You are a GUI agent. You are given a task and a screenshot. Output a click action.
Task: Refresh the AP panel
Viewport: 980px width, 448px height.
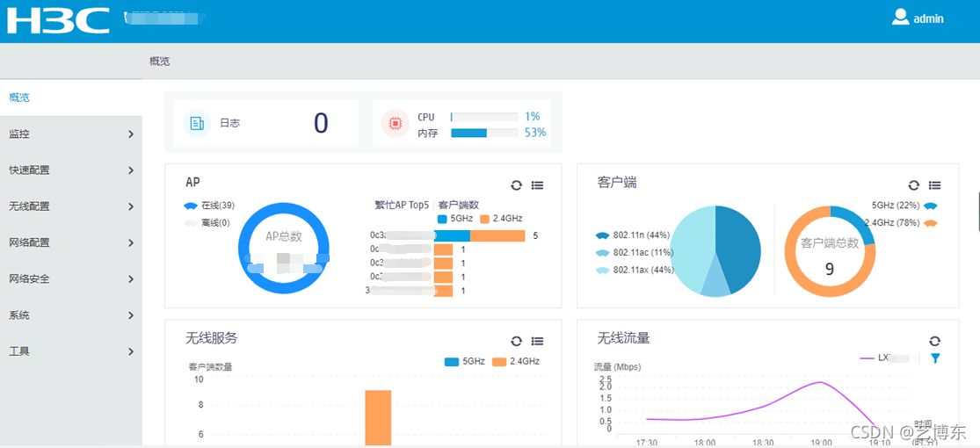coord(516,185)
